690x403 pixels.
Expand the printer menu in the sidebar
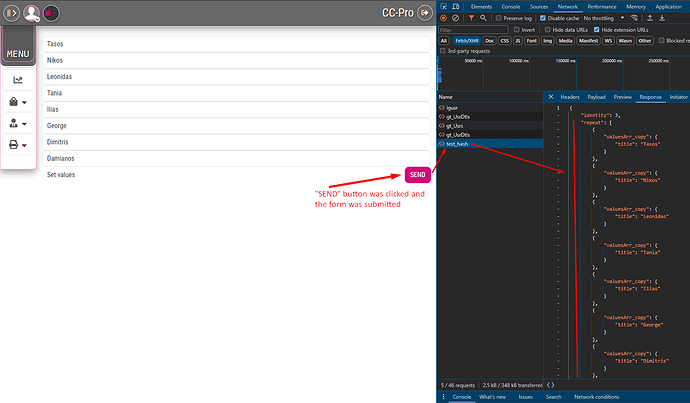pyautogui.click(x=18, y=145)
